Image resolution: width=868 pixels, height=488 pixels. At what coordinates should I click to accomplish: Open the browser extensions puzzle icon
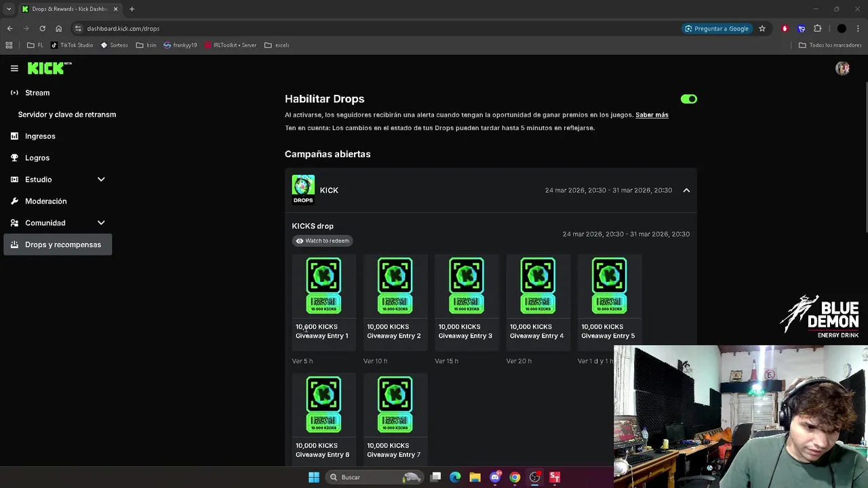pyautogui.click(x=817, y=28)
